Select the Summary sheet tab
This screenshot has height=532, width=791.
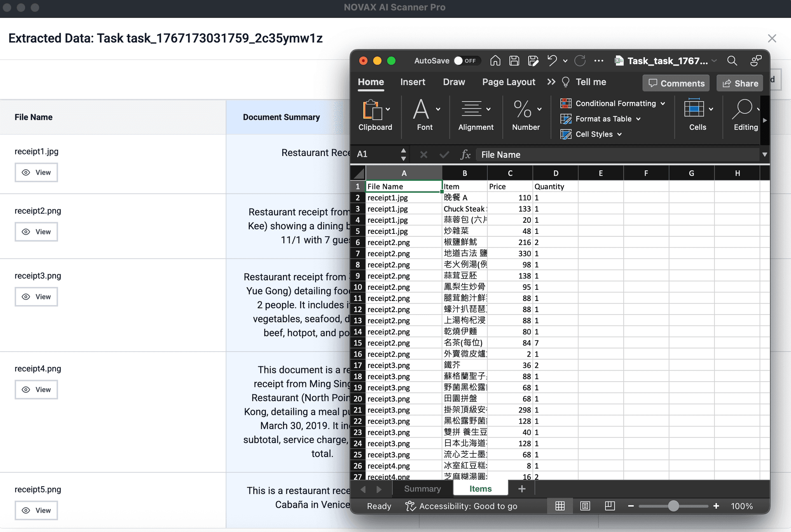point(422,489)
